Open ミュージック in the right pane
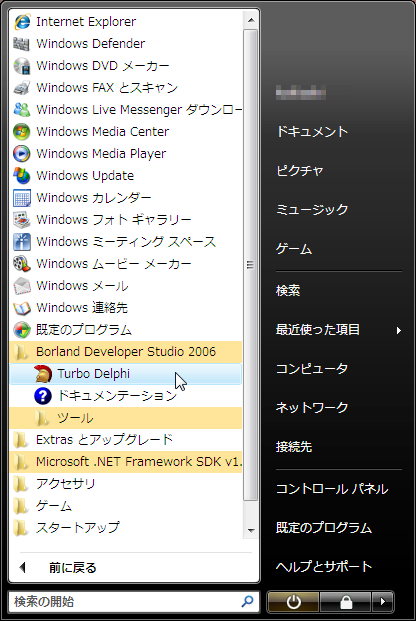 pos(312,210)
